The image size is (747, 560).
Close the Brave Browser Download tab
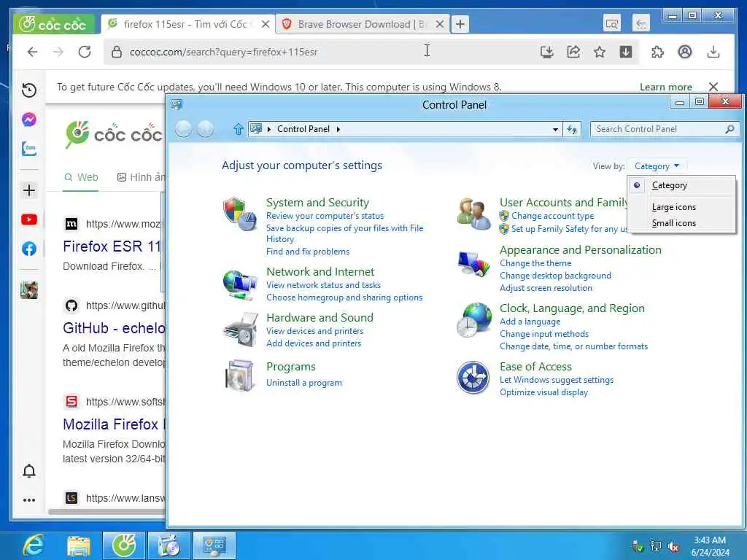[440, 24]
